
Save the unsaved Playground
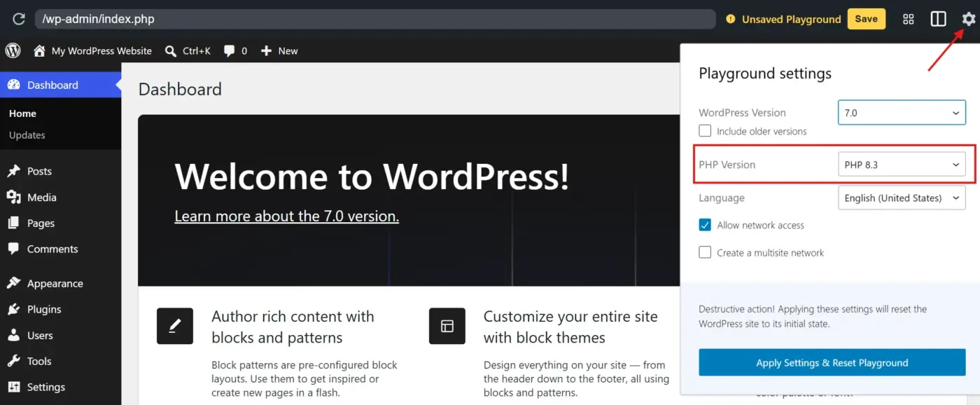point(866,19)
